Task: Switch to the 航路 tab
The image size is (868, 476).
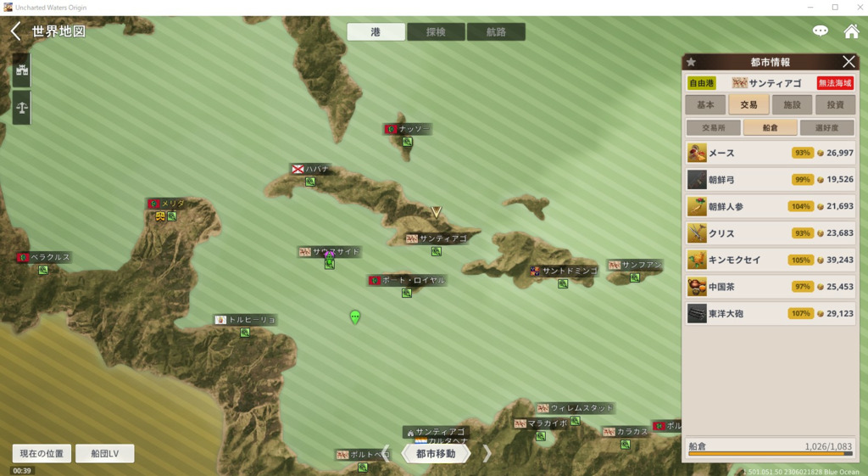Action: (496, 32)
